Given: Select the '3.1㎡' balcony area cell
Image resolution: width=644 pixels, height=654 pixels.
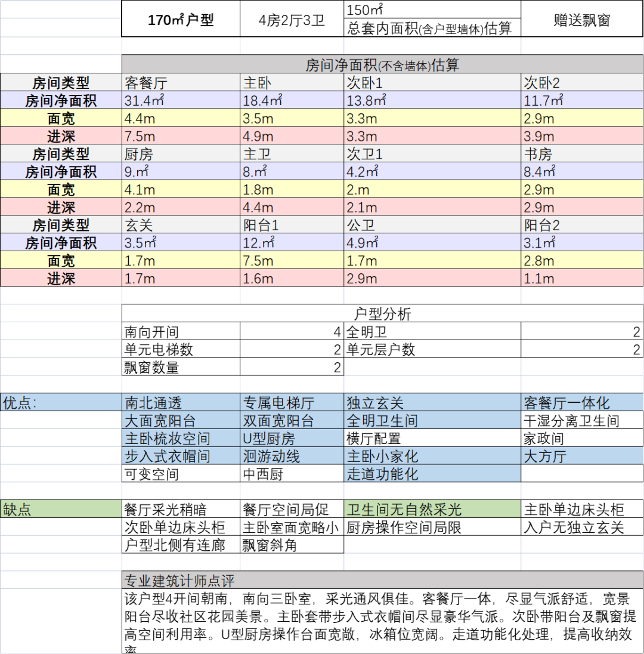Looking at the screenshot, I should point(582,242).
